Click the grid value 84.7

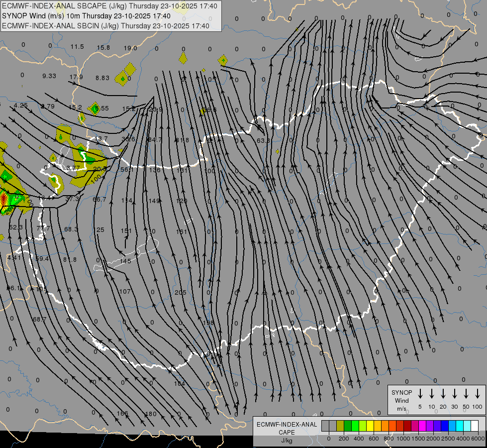click(x=155, y=140)
